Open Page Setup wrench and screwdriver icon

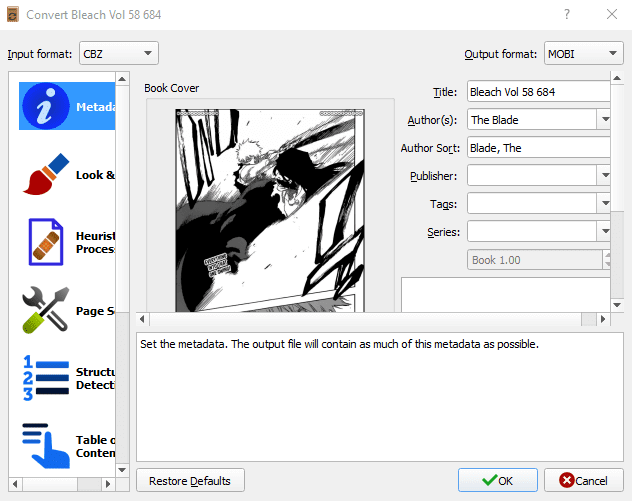(x=46, y=310)
